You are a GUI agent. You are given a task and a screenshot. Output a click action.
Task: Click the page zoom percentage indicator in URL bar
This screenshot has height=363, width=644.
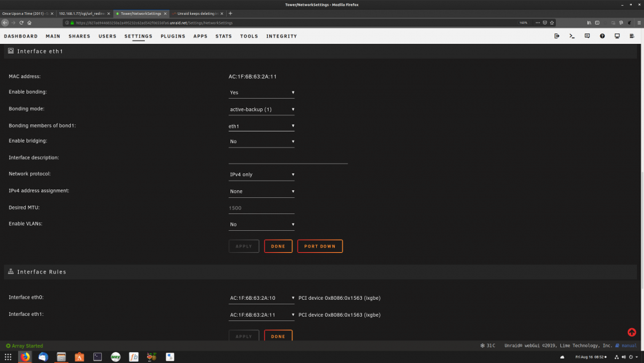523,23
